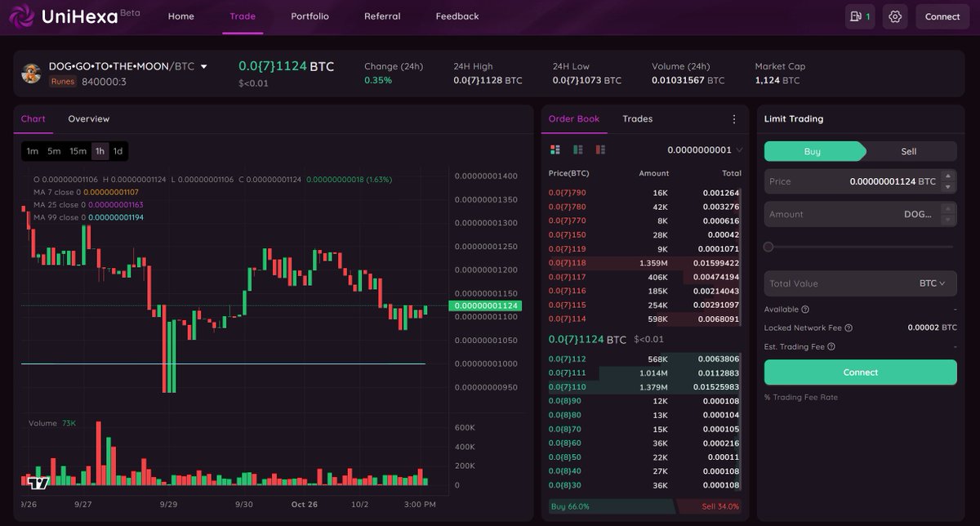Click the green Connect button in Limit Trading

860,372
